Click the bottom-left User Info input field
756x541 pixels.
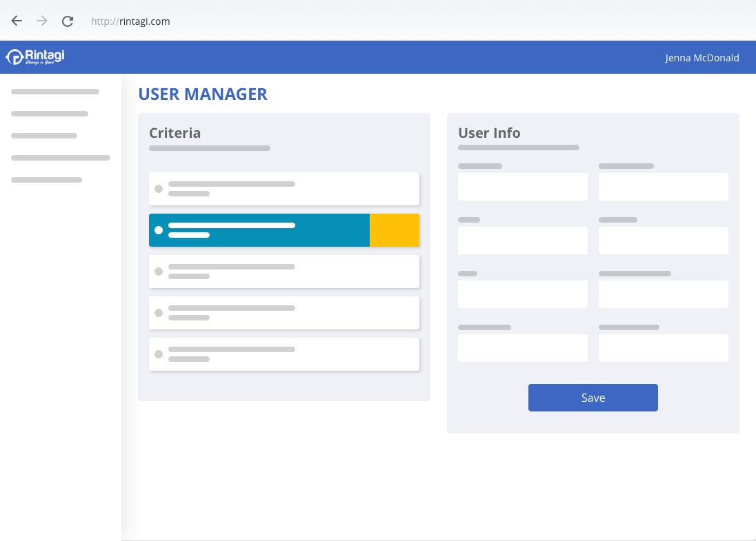pyautogui.click(x=522, y=348)
